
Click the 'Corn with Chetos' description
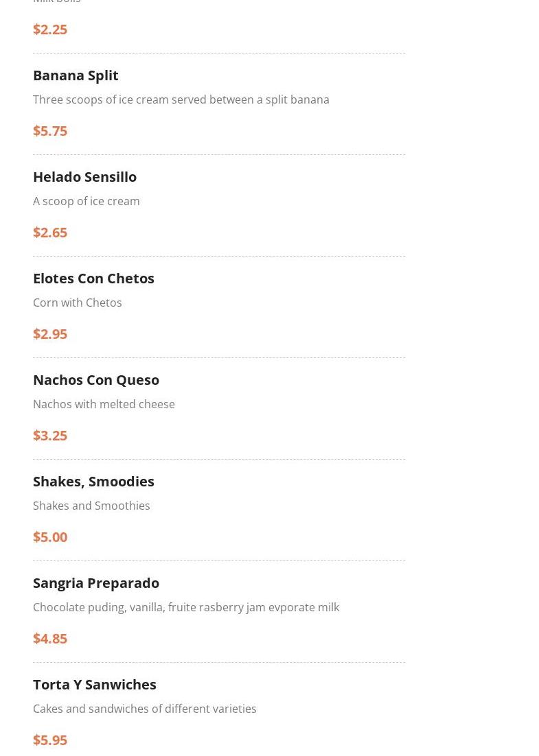pyautogui.click(x=77, y=303)
